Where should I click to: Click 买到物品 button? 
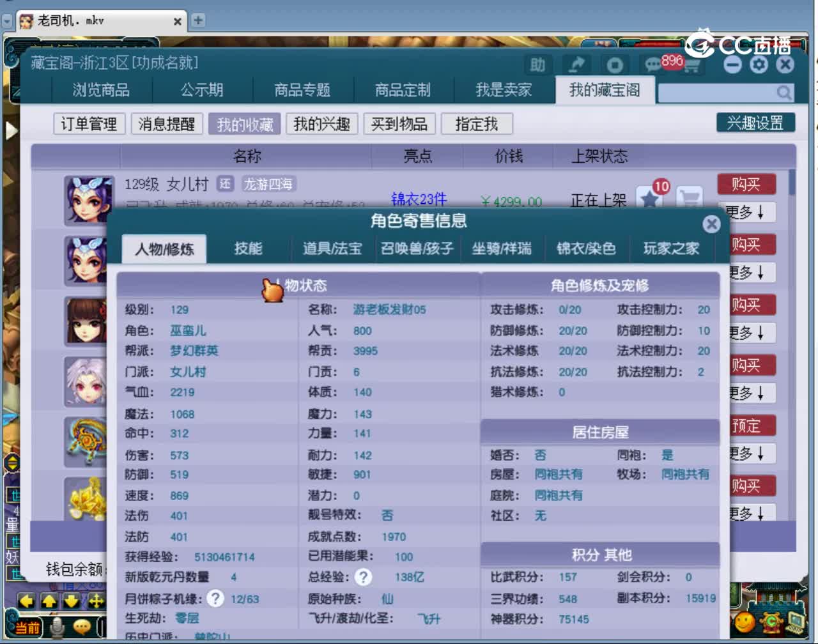click(x=399, y=124)
